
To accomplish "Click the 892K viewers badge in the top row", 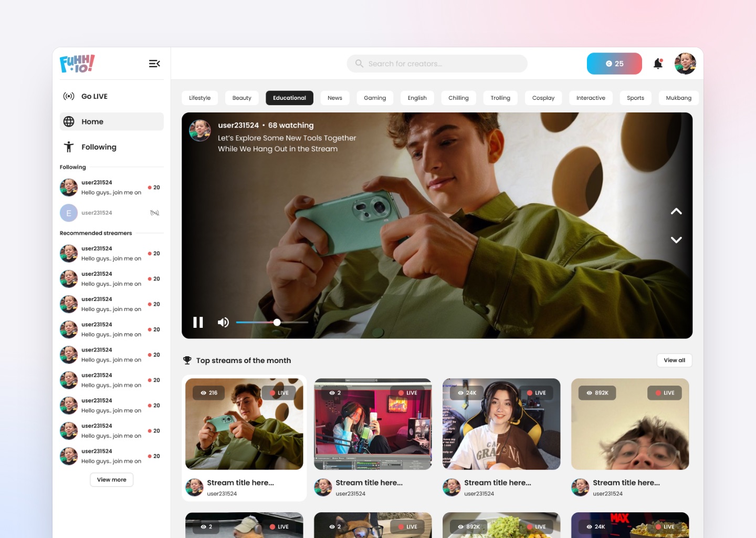I will click(597, 393).
